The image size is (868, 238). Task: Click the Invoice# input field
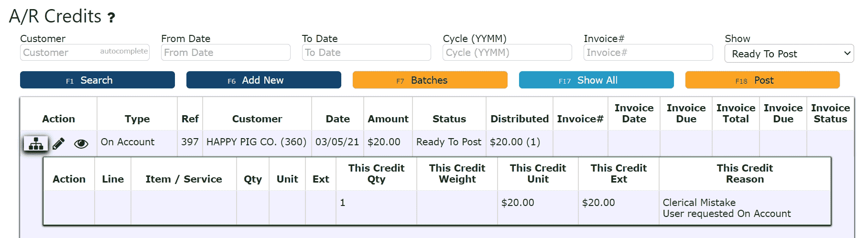(648, 52)
